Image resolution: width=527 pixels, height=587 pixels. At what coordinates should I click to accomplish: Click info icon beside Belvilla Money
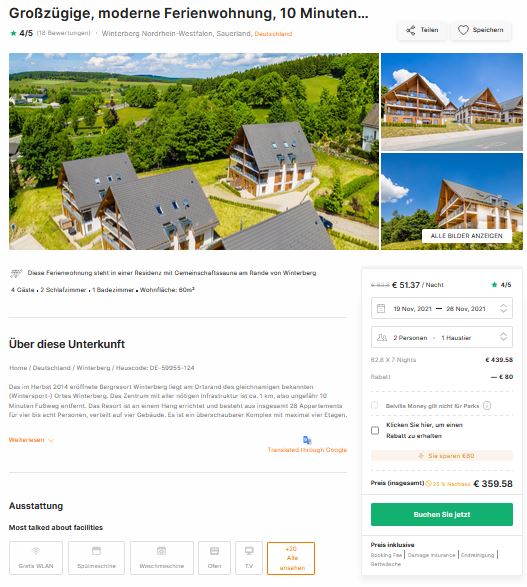487,405
